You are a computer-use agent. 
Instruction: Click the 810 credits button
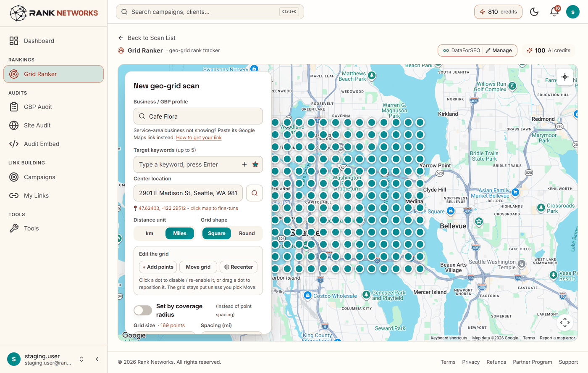pyautogui.click(x=498, y=12)
